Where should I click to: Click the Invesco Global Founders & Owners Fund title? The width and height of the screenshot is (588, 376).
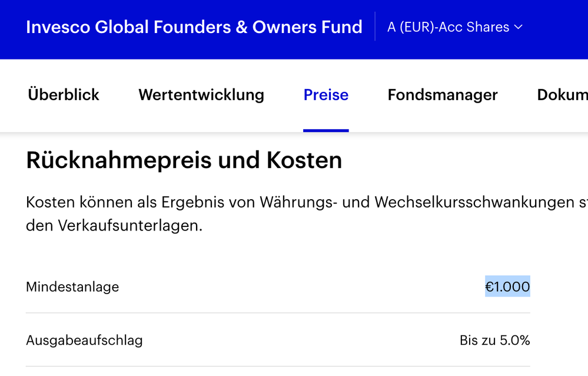194,27
